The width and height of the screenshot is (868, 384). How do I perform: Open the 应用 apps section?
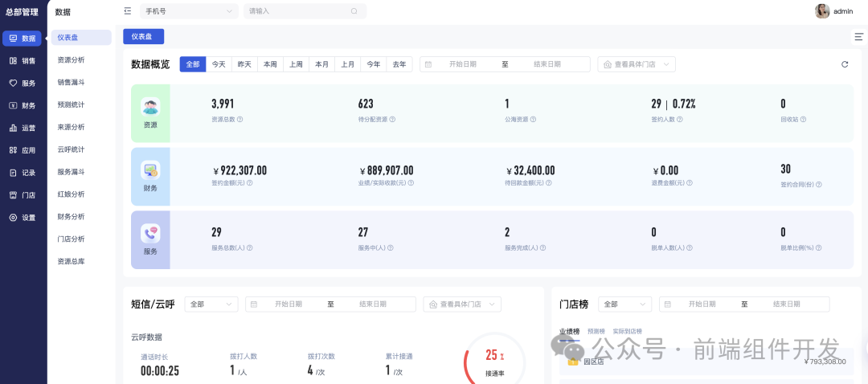pyautogui.click(x=23, y=150)
